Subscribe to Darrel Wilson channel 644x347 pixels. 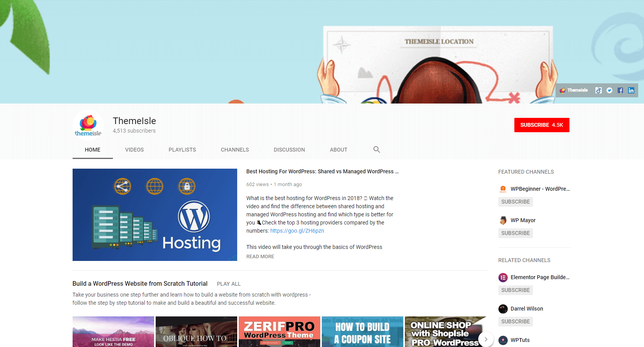[516, 321]
